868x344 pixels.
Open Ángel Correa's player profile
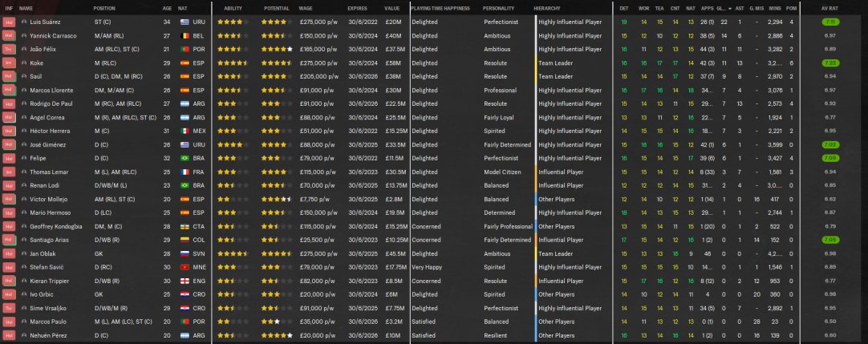(x=47, y=117)
